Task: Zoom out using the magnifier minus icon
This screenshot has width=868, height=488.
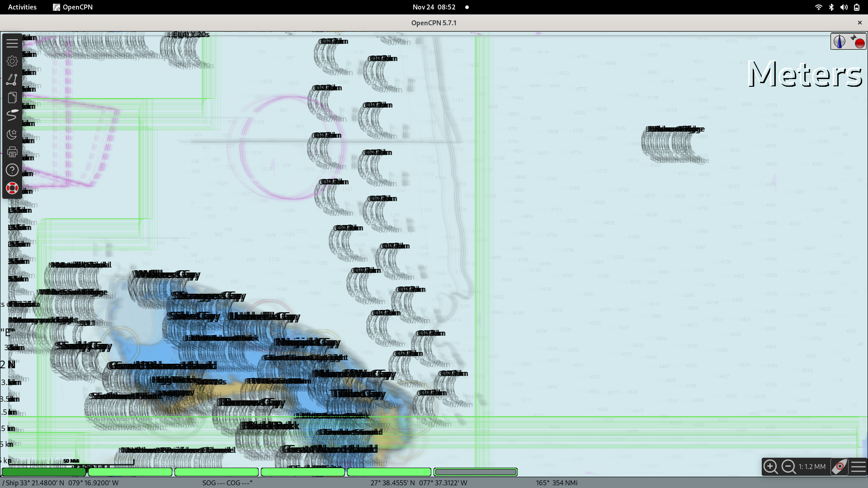Action: pos(788,467)
